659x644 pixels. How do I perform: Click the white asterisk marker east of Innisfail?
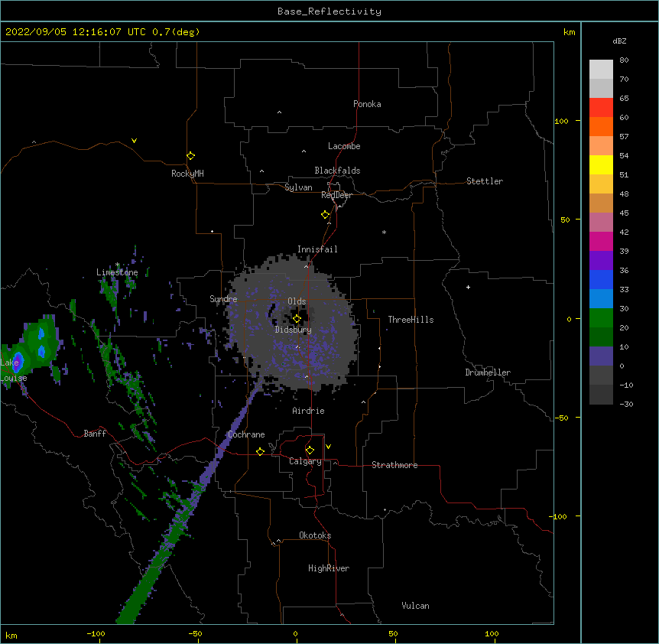[x=384, y=232]
